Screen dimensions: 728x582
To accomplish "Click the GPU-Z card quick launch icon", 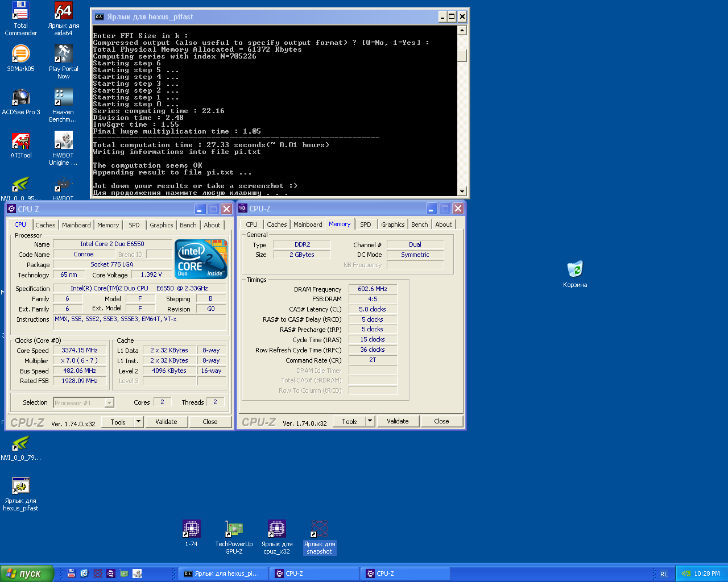I will (x=124, y=573).
